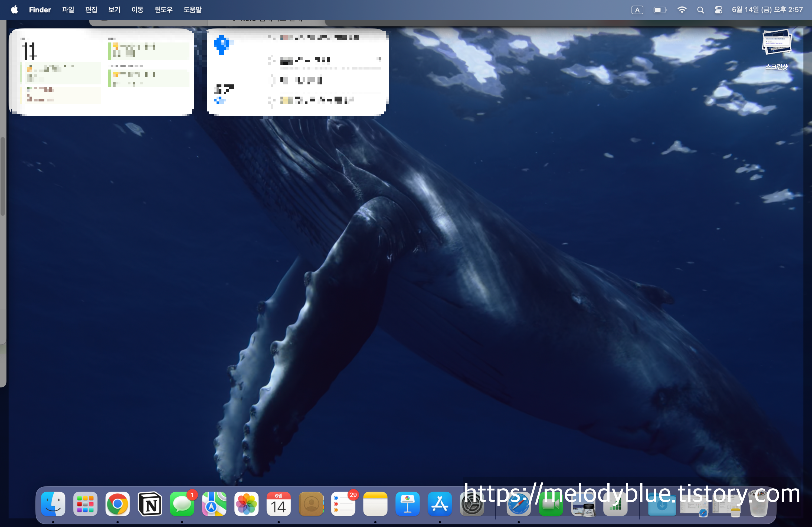
Task: Launch the Photos app
Action: coord(246,504)
